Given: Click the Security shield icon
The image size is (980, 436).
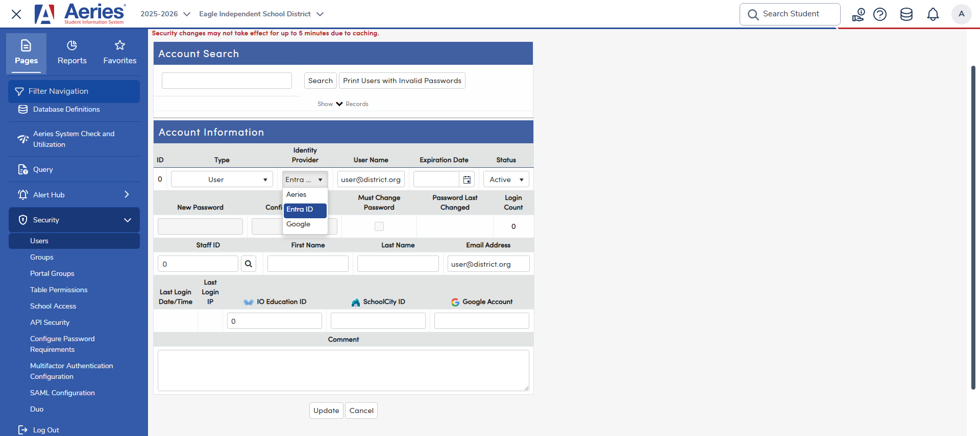Looking at the screenshot, I should (x=23, y=220).
